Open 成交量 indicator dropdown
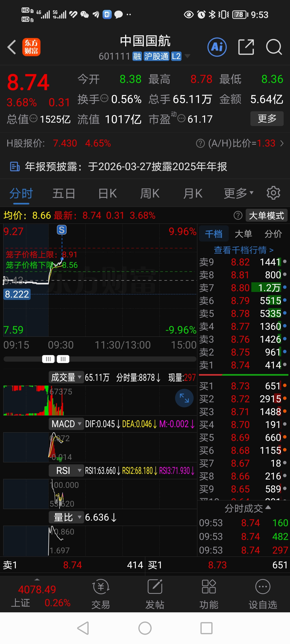 click(x=66, y=377)
